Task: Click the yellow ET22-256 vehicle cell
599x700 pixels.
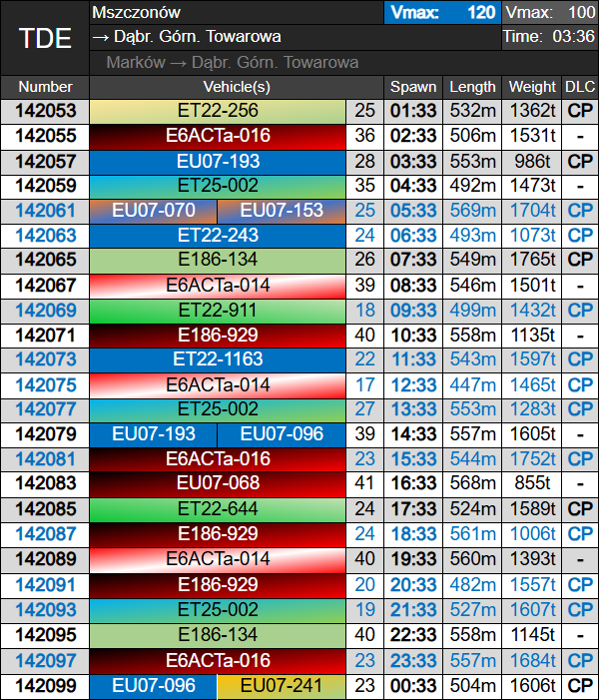Action: pyautogui.click(x=218, y=111)
